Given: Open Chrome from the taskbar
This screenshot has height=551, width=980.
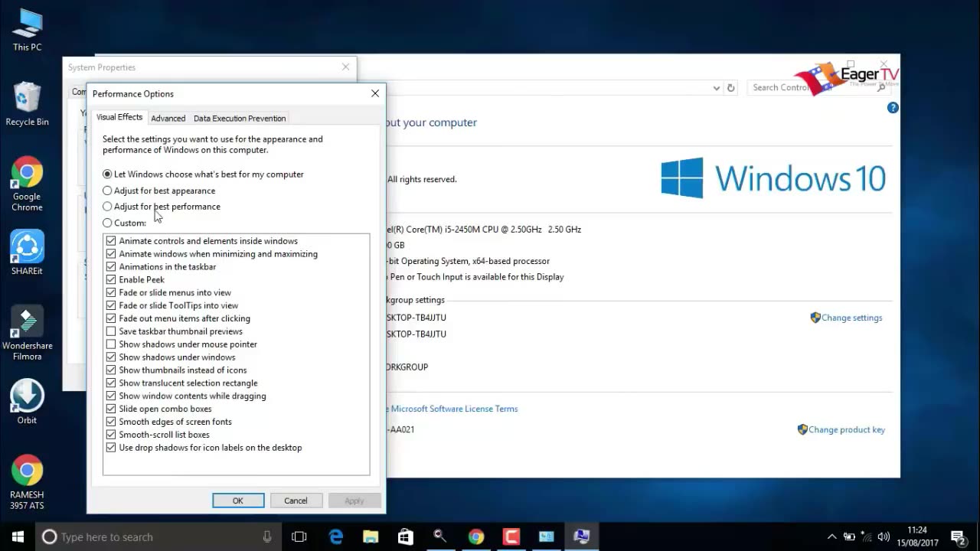Looking at the screenshot, I should (x=476, y=536).
